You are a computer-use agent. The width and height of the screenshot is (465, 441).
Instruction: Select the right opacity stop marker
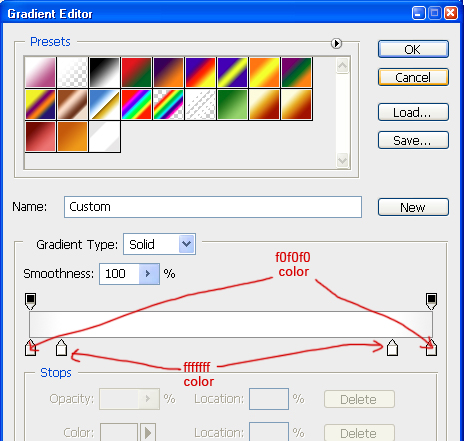tap(431, 301)
